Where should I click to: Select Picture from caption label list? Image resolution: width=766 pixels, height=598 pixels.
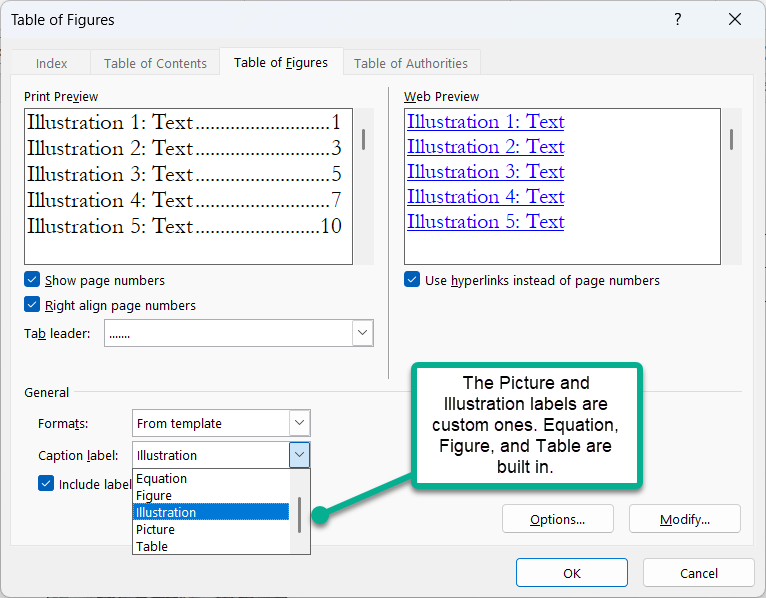pyautogui.click(x=156, y=529)
